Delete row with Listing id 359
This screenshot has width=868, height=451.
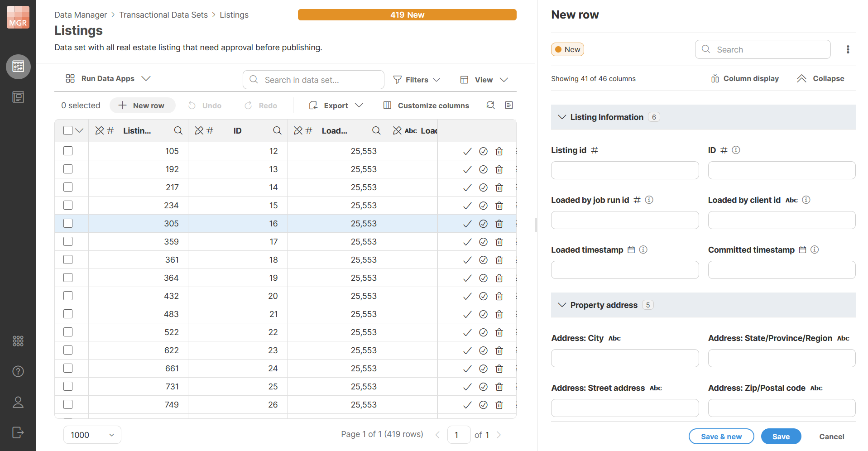[x=499, y=242]
